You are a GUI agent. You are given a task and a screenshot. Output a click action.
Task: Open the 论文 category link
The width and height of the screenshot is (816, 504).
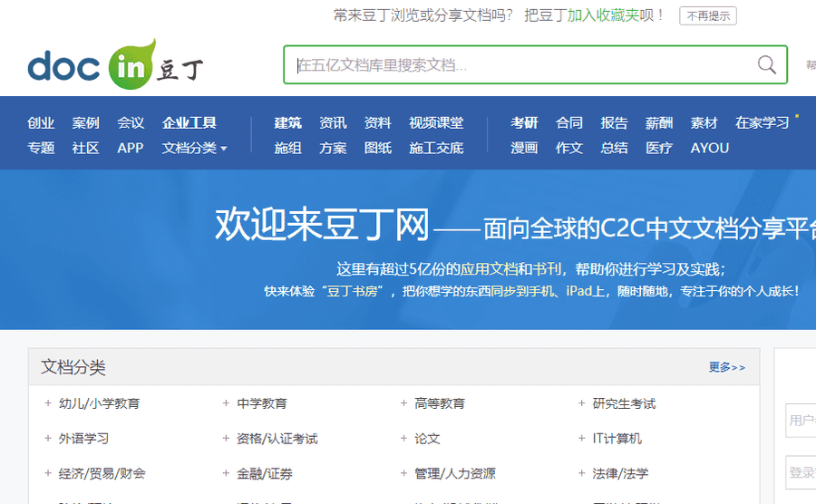427,439
